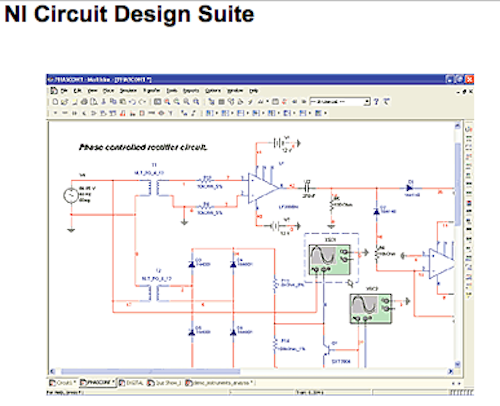Open the Tools menu
This screenshot has width=500, height=406.
click(172, 91)
